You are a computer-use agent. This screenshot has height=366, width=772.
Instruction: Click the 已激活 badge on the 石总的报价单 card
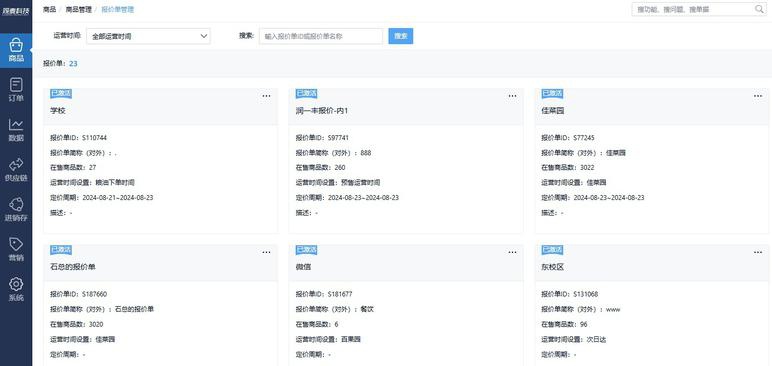pyautogui.click(x=61, y=250)
